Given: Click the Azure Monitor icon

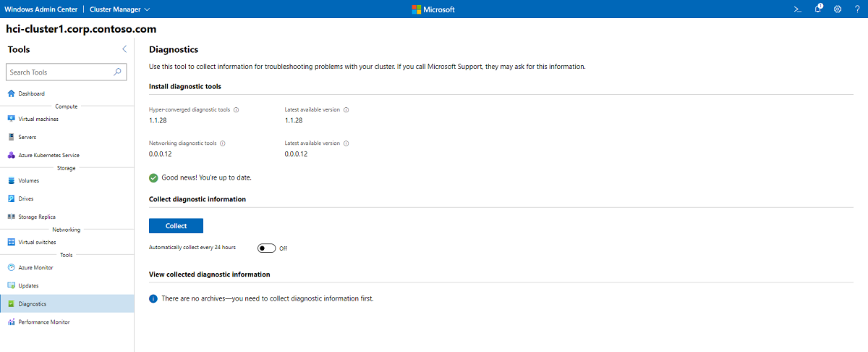Looking at the screenshot, I should pos(11,267).
